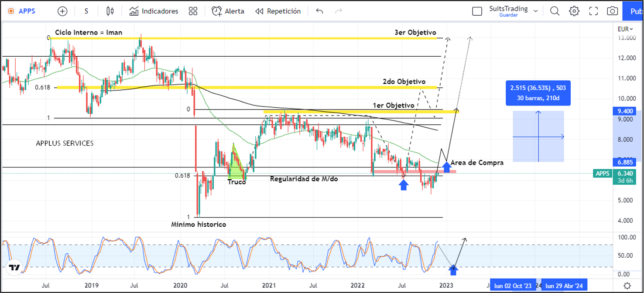Screen dimensions: 644x293
Task: Open price scale settings gear at bottom right
Action: pos(627,286)
